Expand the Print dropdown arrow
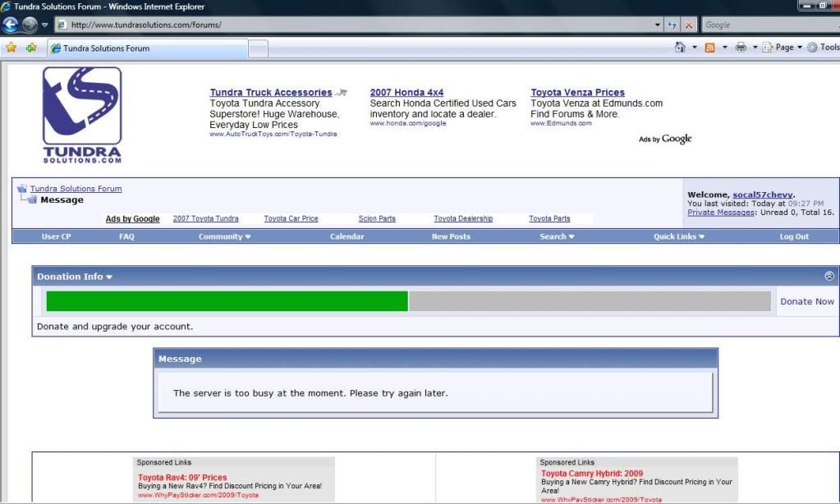 (755, 47)
